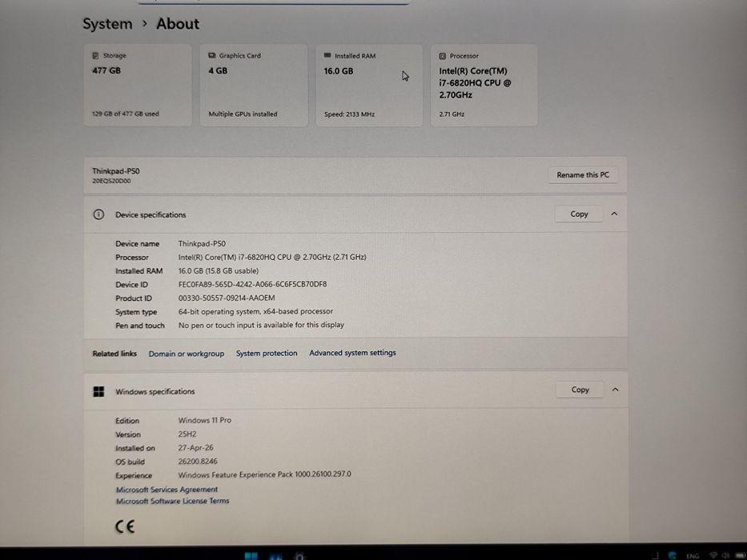Click the About breadcrumb title

tap(178, 24)
